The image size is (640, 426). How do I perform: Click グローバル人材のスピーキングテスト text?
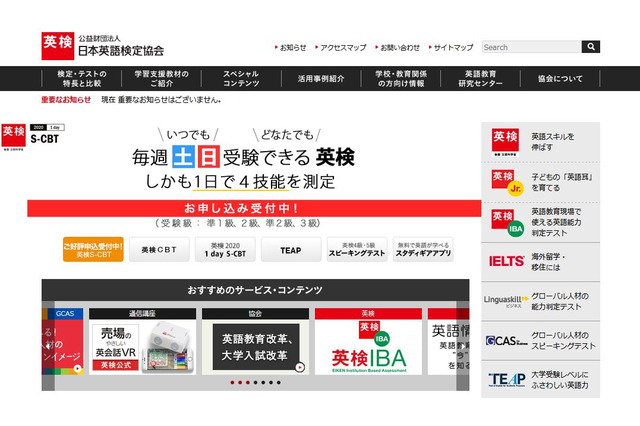click(563, 341)
